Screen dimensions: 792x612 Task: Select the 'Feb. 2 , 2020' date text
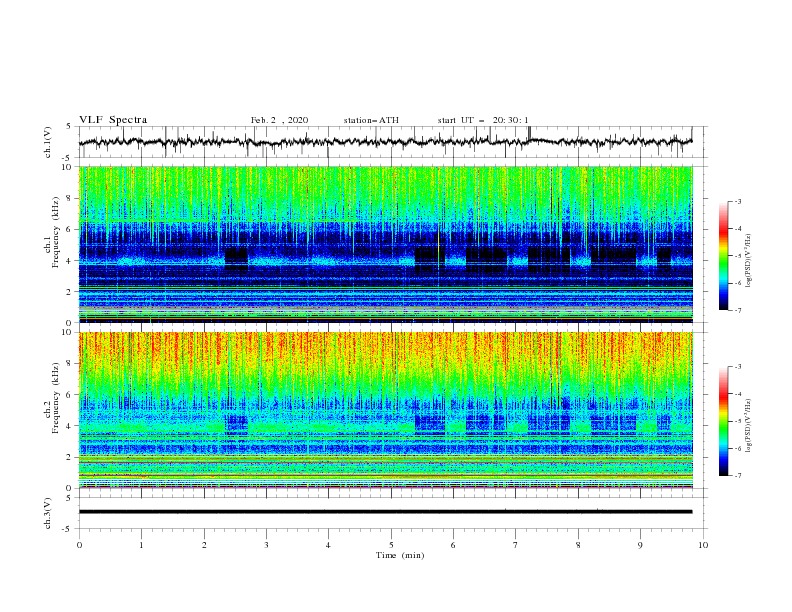pos(279,120)
